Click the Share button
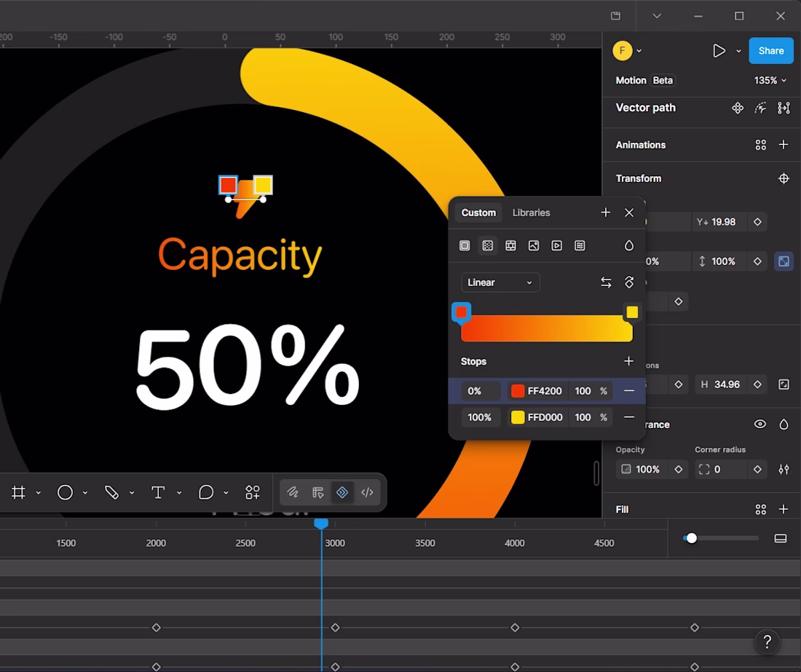Viewport: 801px width, 672px height. 771,50
